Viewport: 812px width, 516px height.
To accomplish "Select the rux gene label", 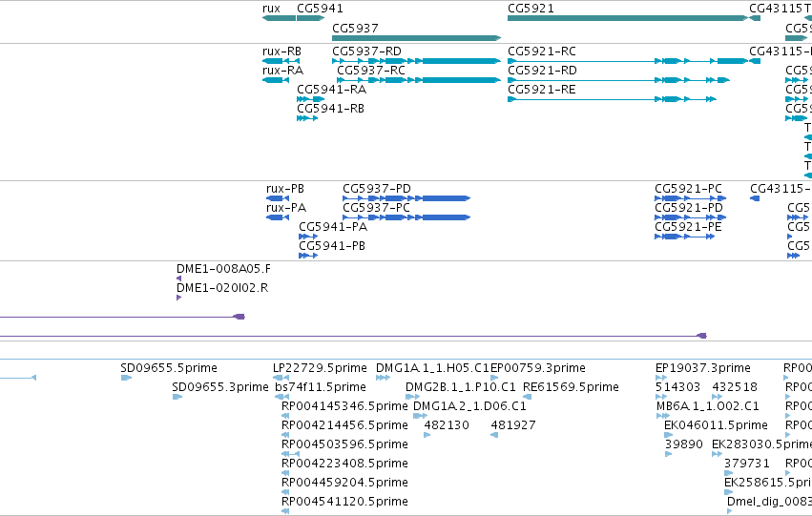I will coord(271,9).
